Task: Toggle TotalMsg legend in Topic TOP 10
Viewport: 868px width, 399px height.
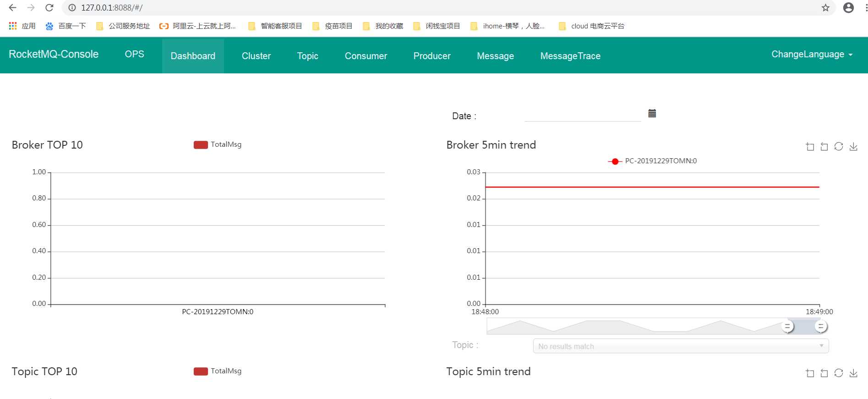Action: point(218,371)
